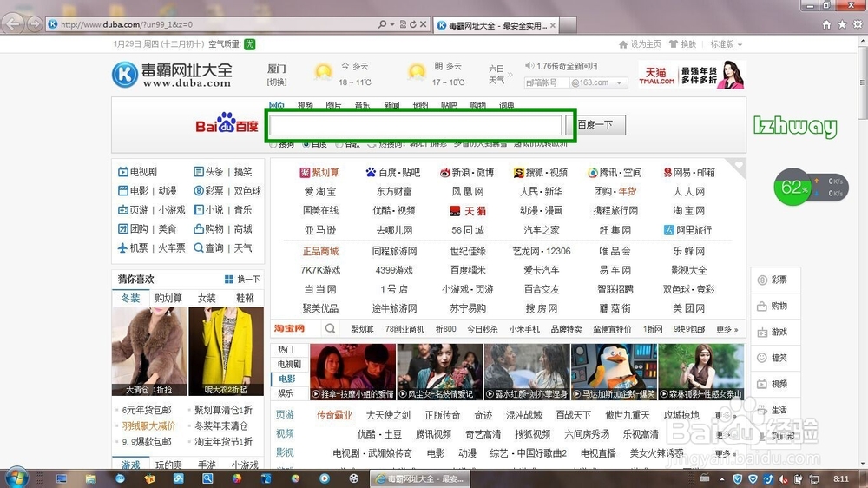
Task: Switch to 女装 tab in 猜你喜欢
Action: [x=207, y=298]
